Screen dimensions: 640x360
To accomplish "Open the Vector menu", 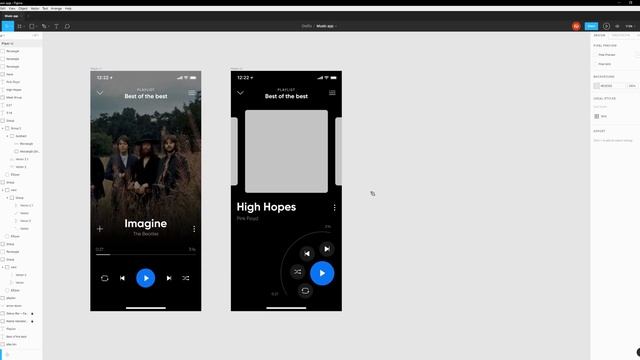I will click(x=35, y=8).
